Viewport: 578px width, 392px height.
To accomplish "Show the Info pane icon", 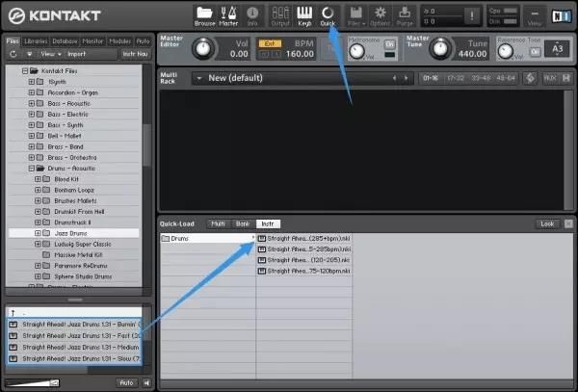I will 252,15.
